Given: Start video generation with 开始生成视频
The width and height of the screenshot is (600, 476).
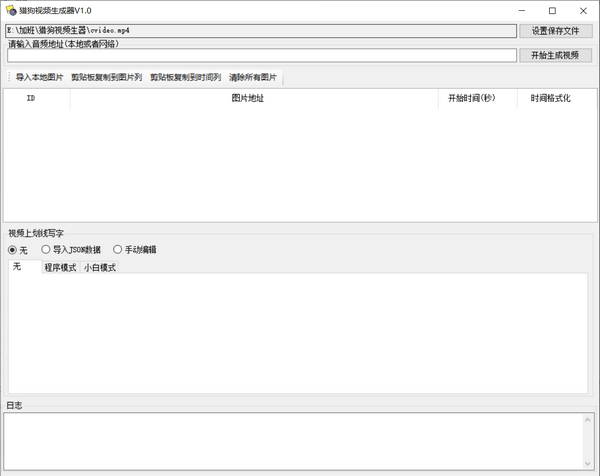Looking at the screenshot, I should coord(556,55).
